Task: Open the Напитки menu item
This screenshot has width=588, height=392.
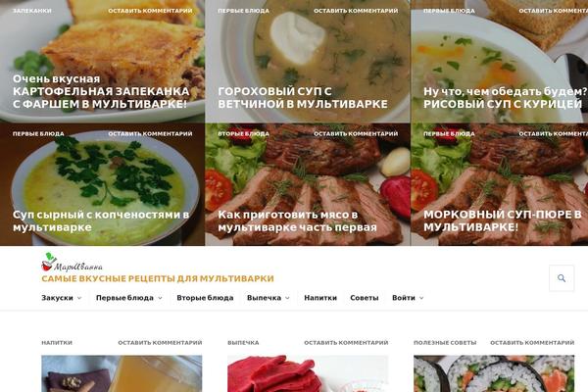Action: tap(320, 298)
